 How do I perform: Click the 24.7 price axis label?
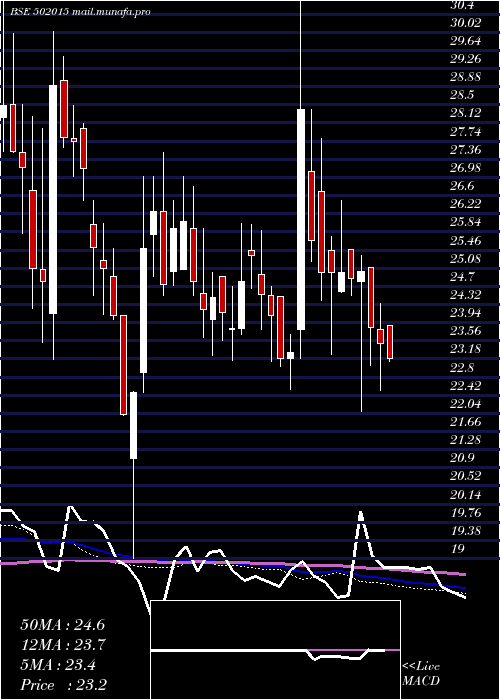(x=462, y=276)
